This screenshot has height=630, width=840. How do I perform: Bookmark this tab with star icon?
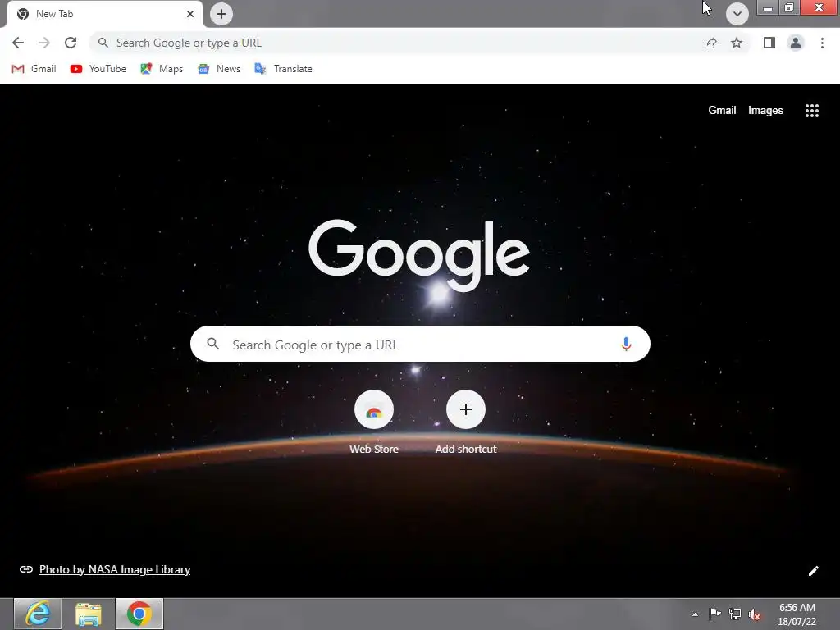[737, 43]
